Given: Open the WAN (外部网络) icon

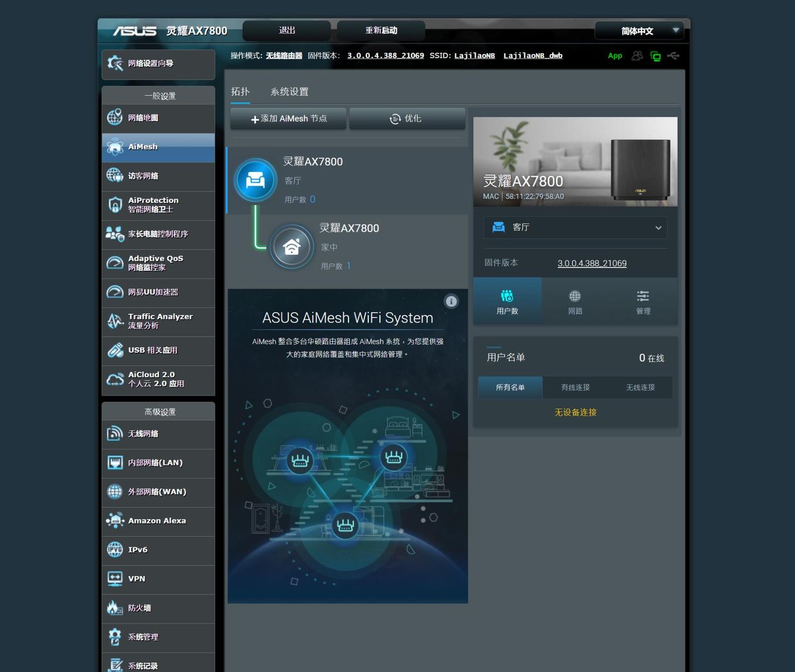Looking at the screenshot, I should click(x=115, y=492).
